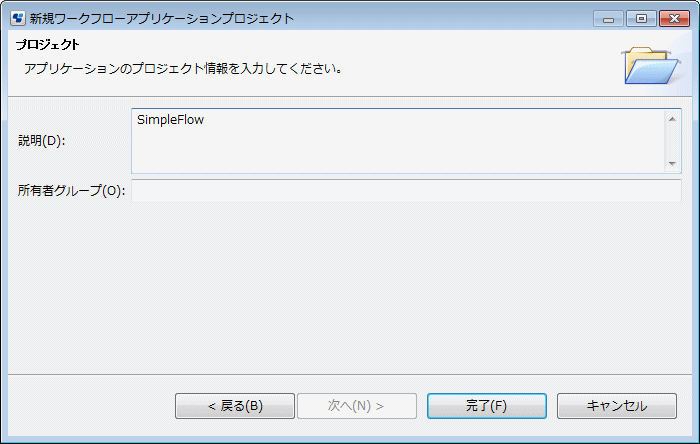Click the instruction text about project information
The image size is (700, 444).
pyautogui.click(x=183, y=69)
